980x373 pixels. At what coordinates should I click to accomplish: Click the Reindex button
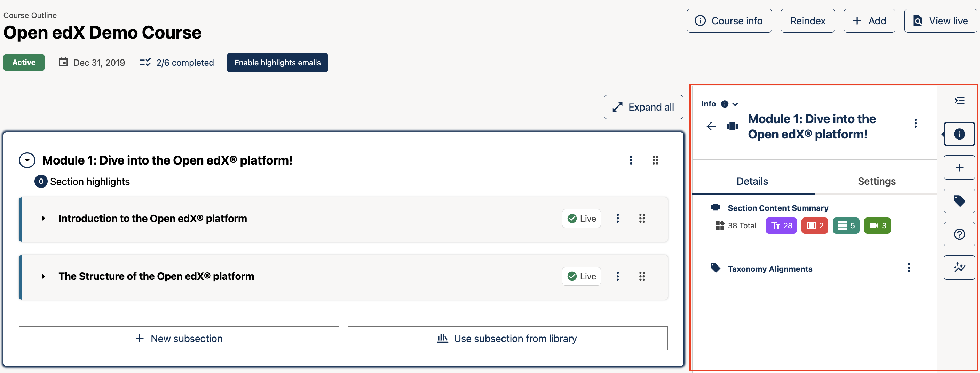[x=807, y=21]
